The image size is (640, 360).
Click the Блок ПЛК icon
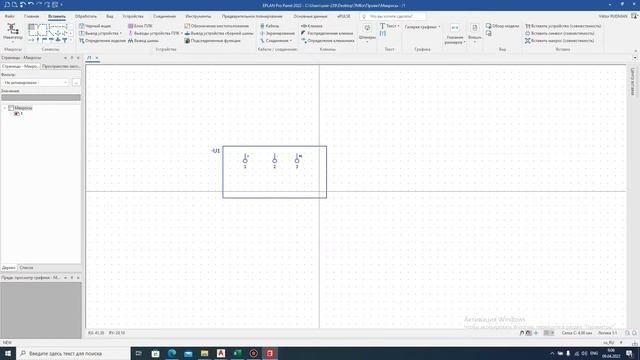131,26
